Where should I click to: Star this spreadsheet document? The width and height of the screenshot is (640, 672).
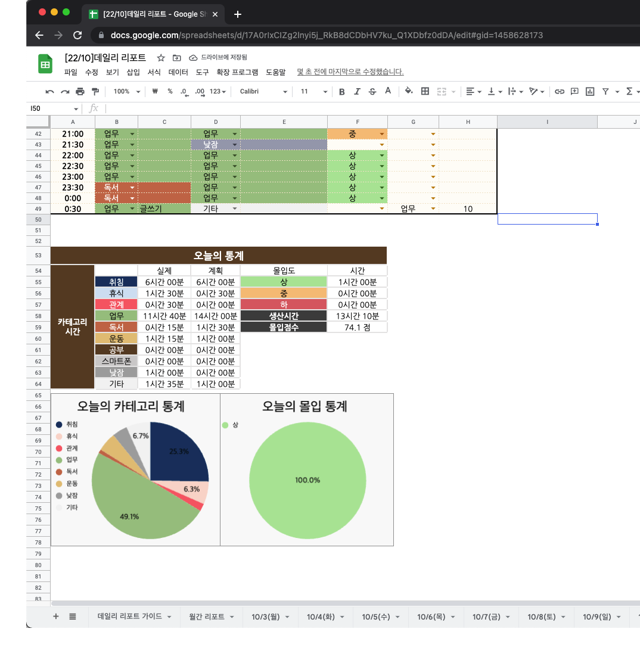point(161,58)
